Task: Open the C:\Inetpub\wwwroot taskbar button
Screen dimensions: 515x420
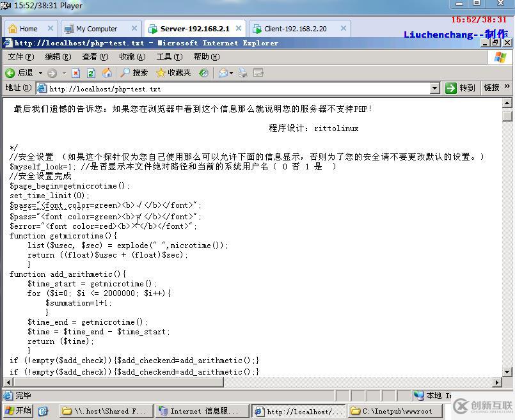Action: point(395,411)
